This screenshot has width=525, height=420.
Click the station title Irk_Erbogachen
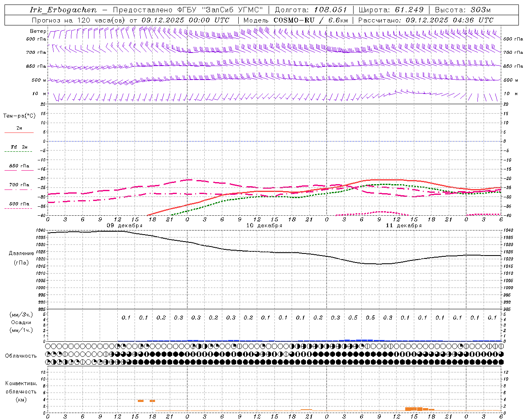pyautogui.click(x=63, y=10)
